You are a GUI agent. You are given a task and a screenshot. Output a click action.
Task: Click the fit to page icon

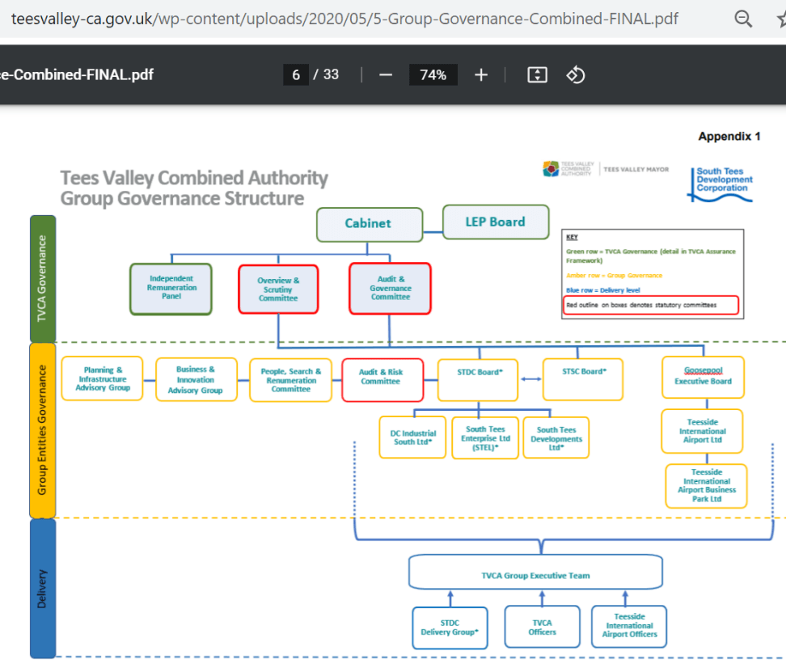[537, 75]
